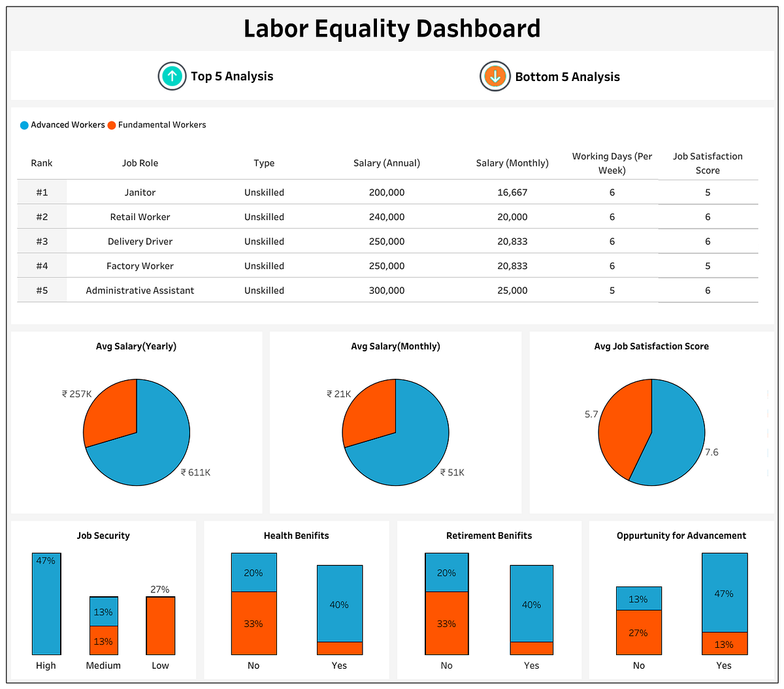Toggle the High bar in Job Security chart
Image resolution: width=784 pixels, height=689 pixels.
click(x=46, y=604)
